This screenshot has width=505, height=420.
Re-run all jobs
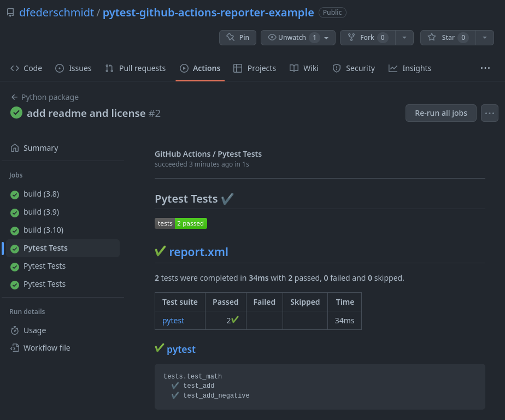point(441,113)
